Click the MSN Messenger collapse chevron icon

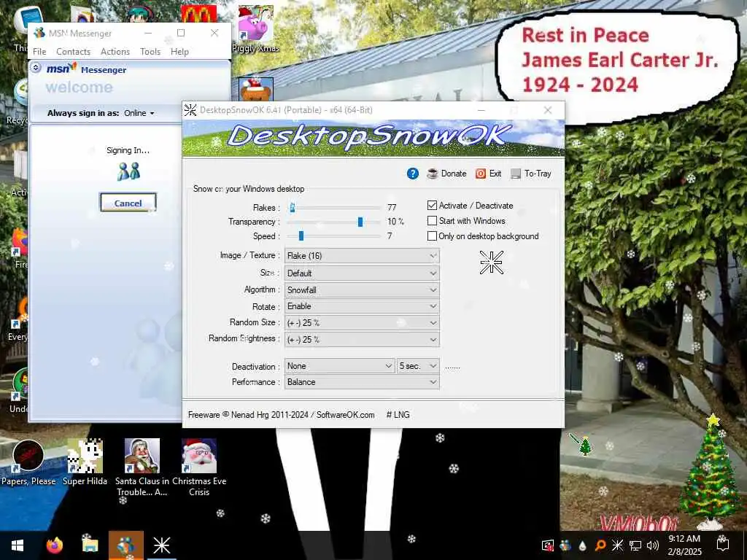coord(36,68)
